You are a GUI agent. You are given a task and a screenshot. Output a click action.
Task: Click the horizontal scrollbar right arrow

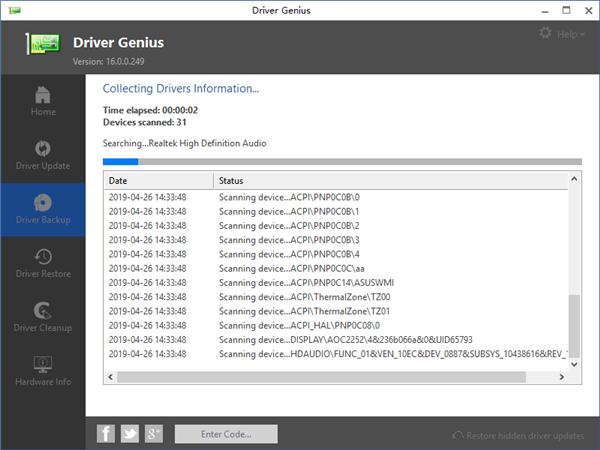coord(561,377)
